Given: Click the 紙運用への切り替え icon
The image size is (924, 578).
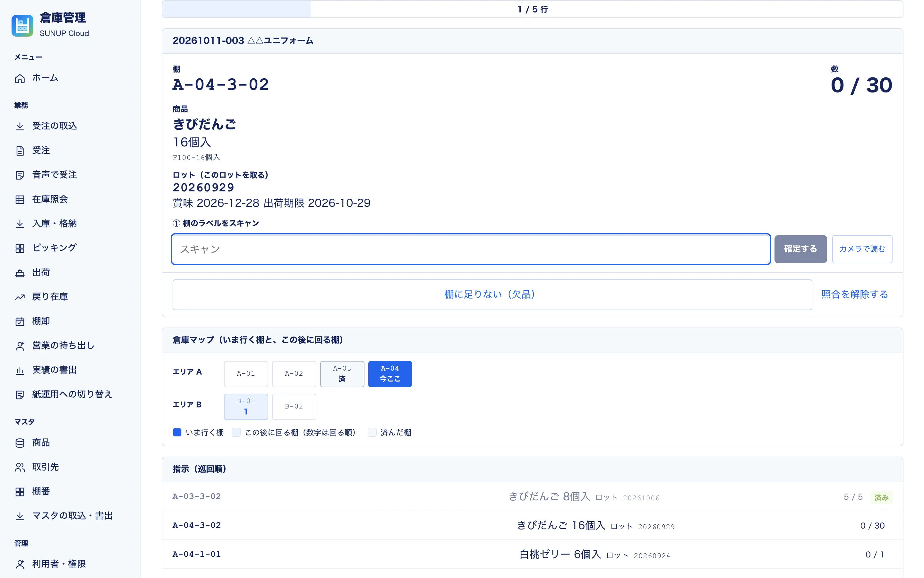Looking at the screenshot, I should (20, 395).
